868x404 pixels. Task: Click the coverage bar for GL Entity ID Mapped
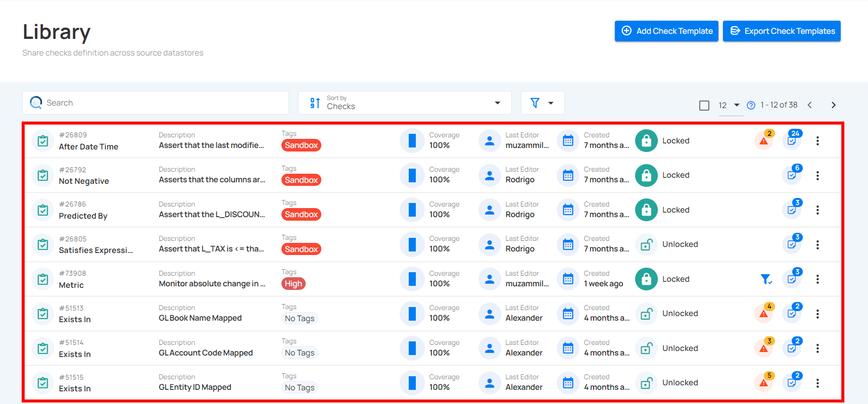pos(412,383)
